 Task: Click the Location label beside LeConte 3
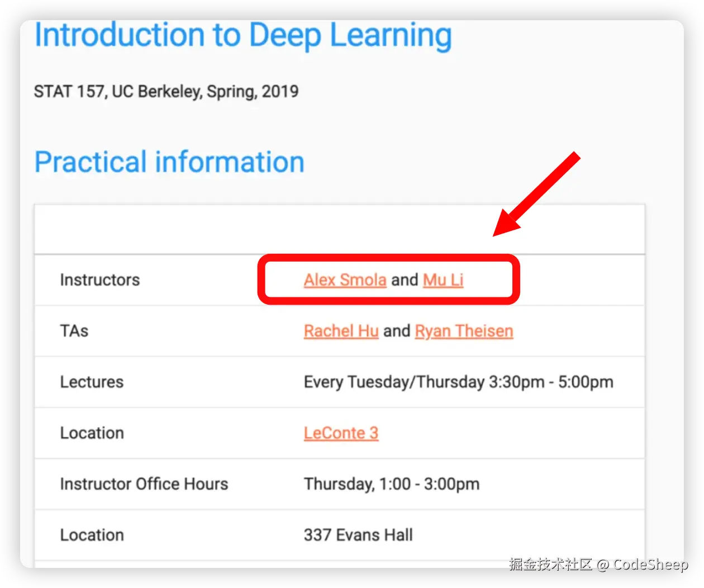point(92,433)
